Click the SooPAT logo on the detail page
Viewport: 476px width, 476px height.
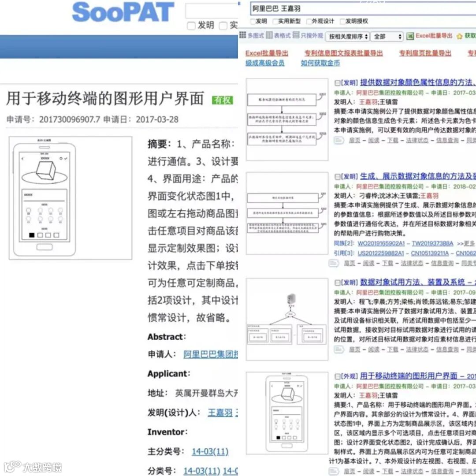coord(123,12)
